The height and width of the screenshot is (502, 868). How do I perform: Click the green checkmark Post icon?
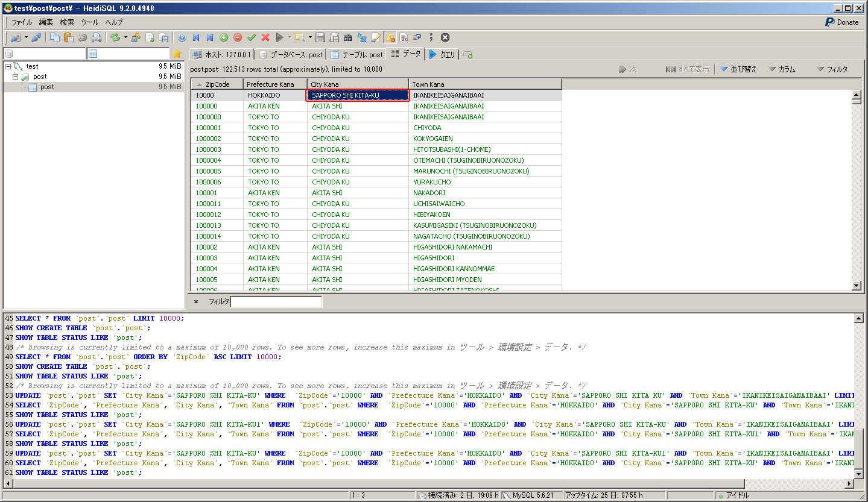click(x=252, y=37)
